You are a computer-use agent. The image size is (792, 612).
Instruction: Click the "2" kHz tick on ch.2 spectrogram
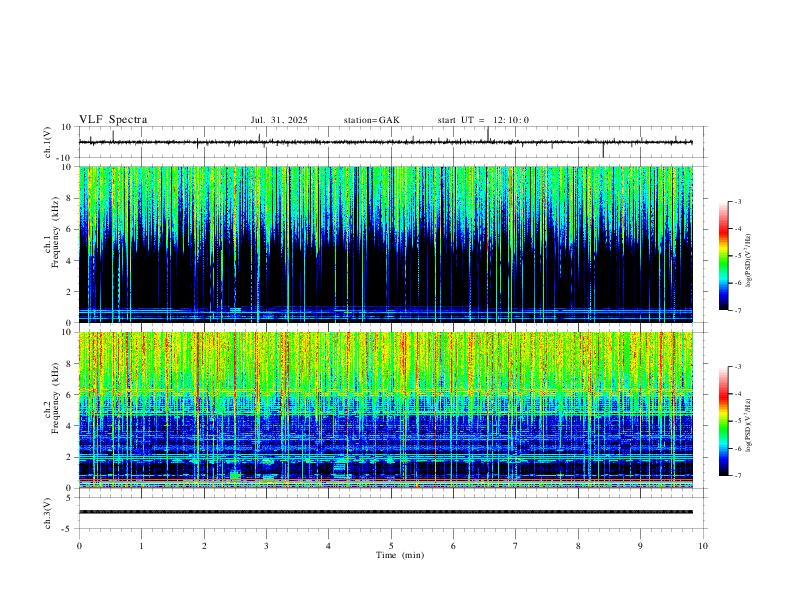pyautogui.click(x=69, y=457)
